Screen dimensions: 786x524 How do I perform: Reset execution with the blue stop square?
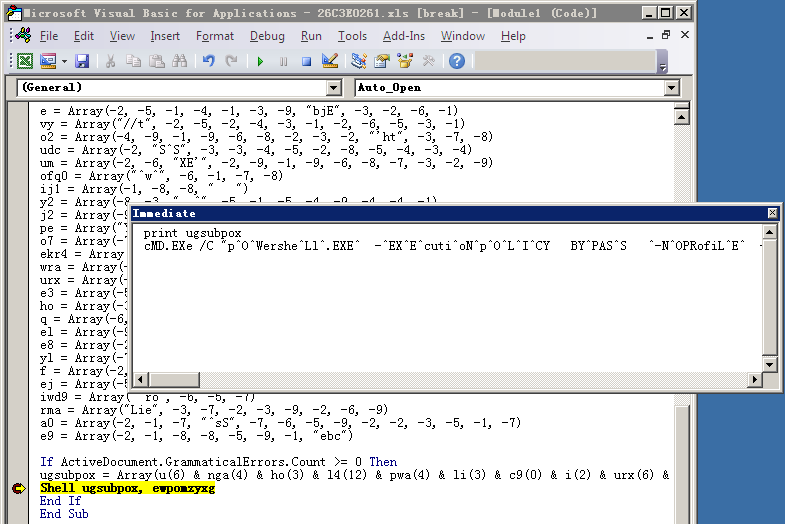[x=306, y=61]
